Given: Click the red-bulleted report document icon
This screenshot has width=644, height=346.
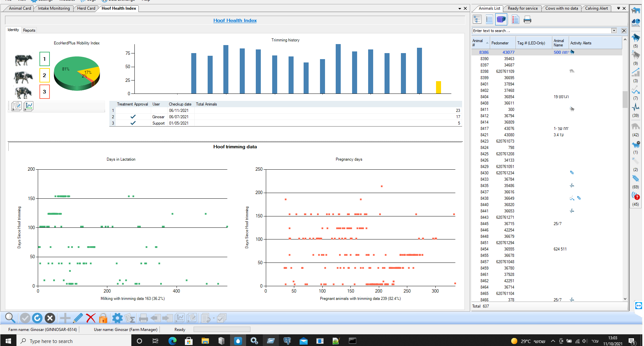Looking at the screenshot, I should pos(515,20).
